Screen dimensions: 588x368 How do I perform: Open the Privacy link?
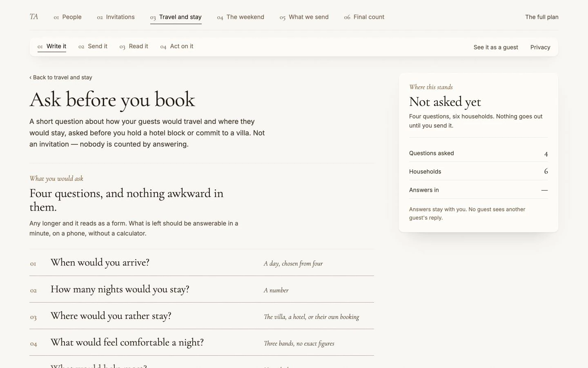click(x=540, y=47)
